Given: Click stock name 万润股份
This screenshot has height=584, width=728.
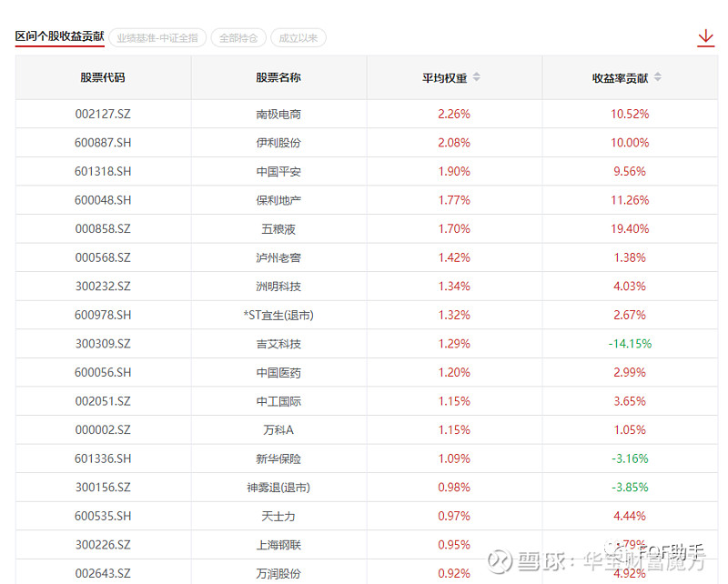Looking at the screenshot, I should (x=278, y=575).
